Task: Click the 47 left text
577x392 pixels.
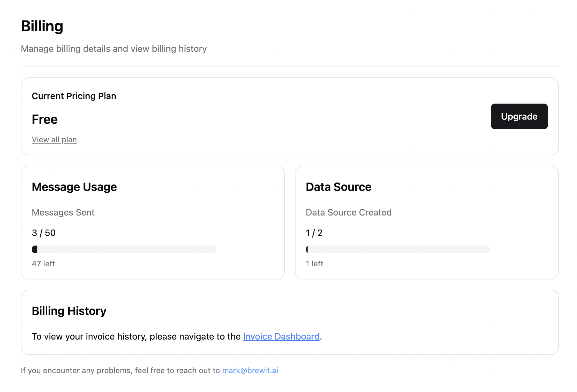Action: pyautogui.click(x=43, y=263)
